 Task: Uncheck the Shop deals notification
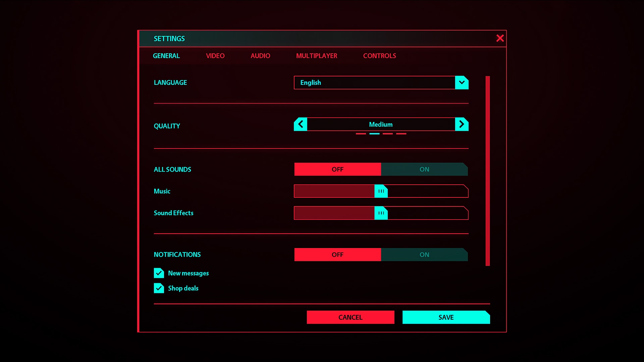coord(159,288)
